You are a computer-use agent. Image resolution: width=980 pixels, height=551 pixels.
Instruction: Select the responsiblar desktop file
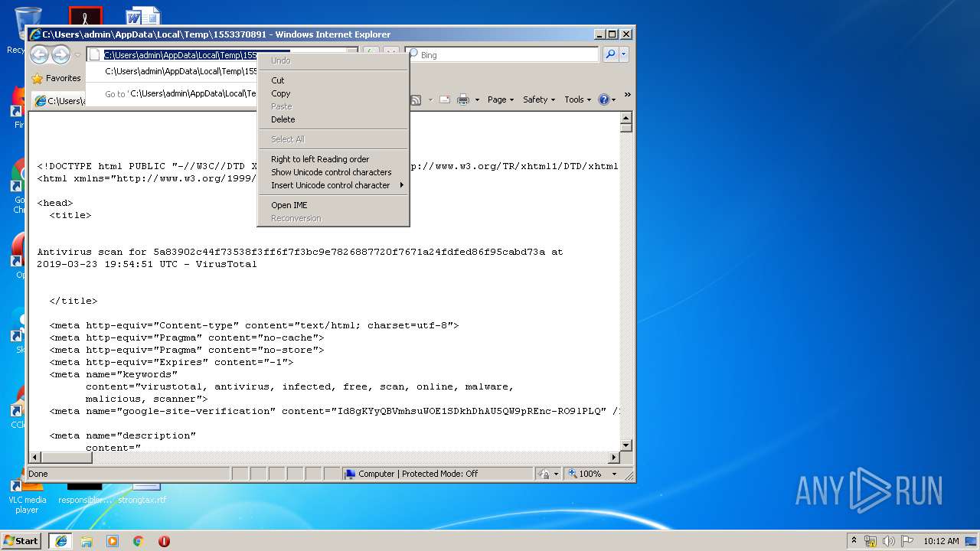coord(85,499)
